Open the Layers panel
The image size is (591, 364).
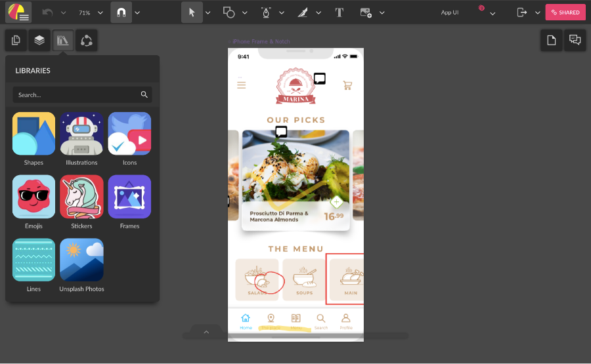click(39, 41)
